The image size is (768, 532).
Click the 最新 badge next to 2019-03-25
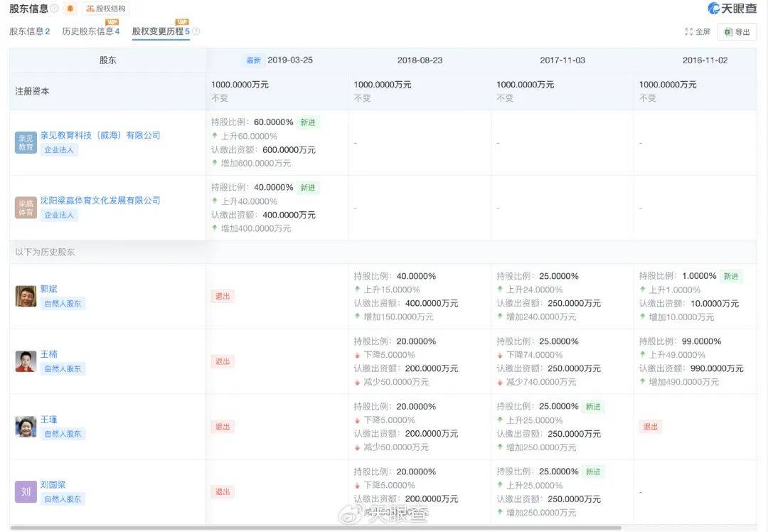point(254,60)
